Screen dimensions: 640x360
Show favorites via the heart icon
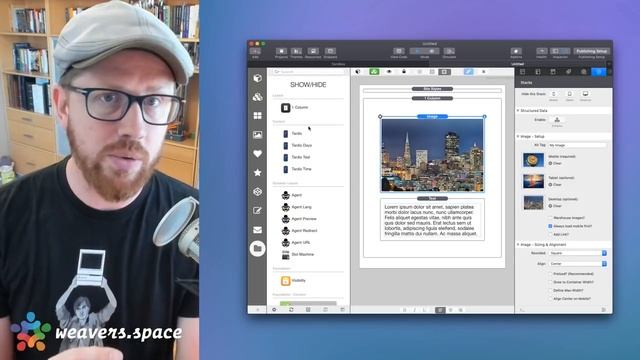click(257, 154)
